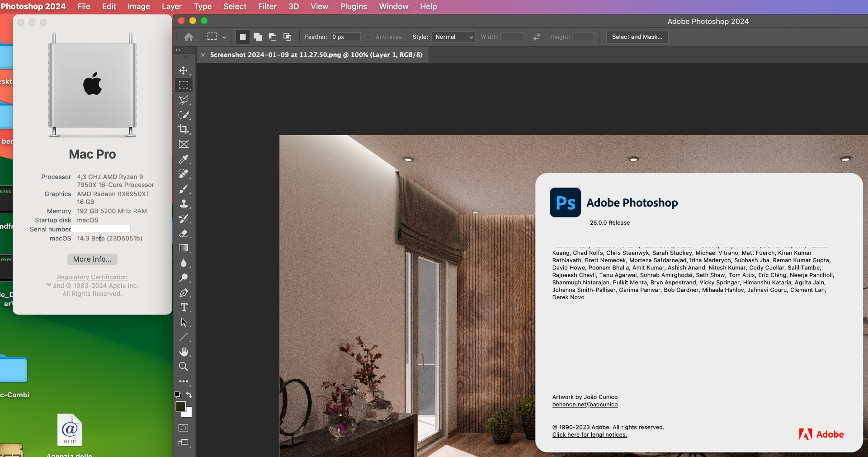Screen dimensions: 868x457
Task: Click the Home icon in options bar
Action: coord(189,37)
